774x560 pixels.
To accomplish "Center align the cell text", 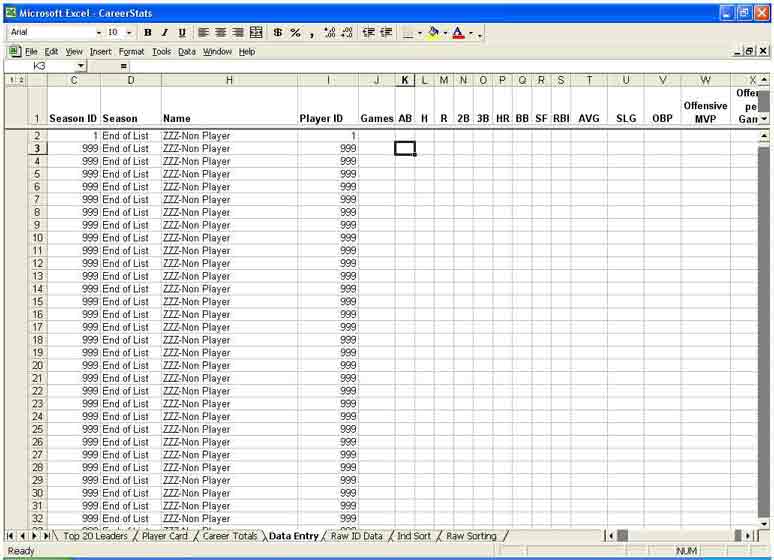I will click(x=220, y=33).
